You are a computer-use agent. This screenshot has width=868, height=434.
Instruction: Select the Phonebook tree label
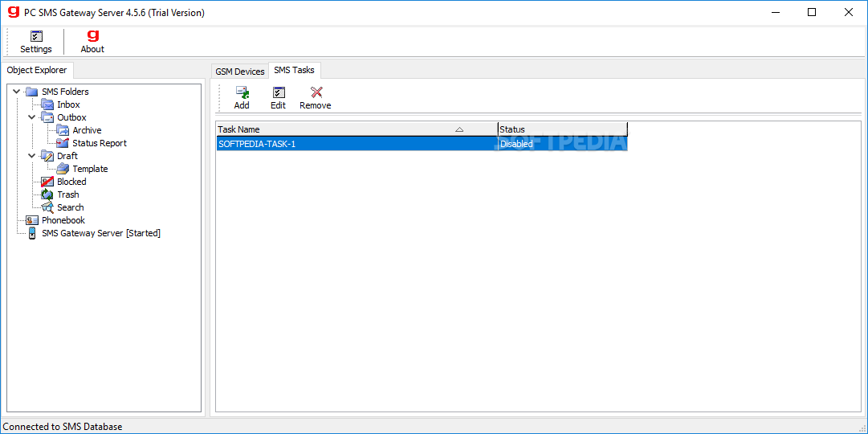point(63,220)
